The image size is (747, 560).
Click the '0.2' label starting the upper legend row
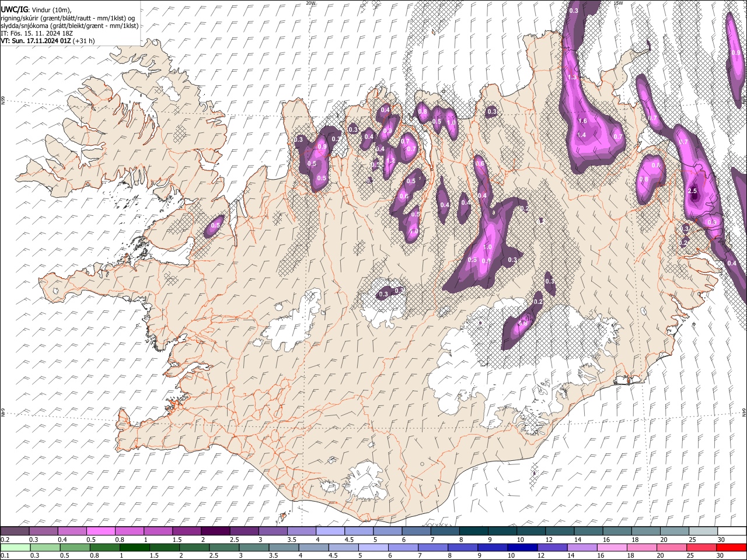5,540
